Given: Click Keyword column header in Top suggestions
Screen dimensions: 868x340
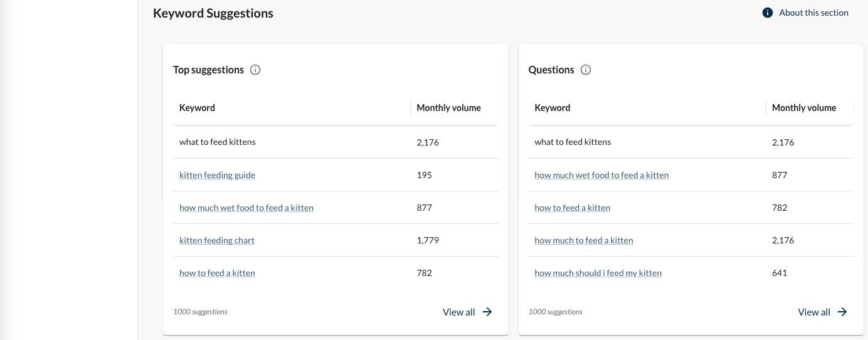Looking at the screenshot, I should click(197, 108).
